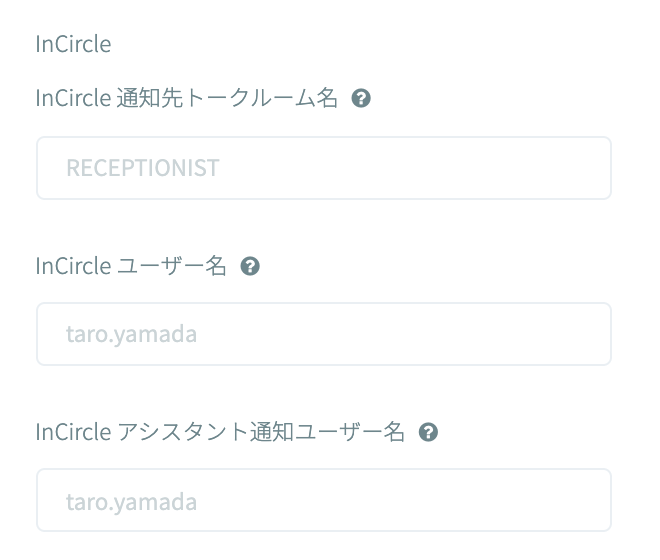Image resolution: width=660 pixels, height=560 pixels.
Task: Click the アシスタント通知ユーザー名 input field
Action: [x=323, y=500]
